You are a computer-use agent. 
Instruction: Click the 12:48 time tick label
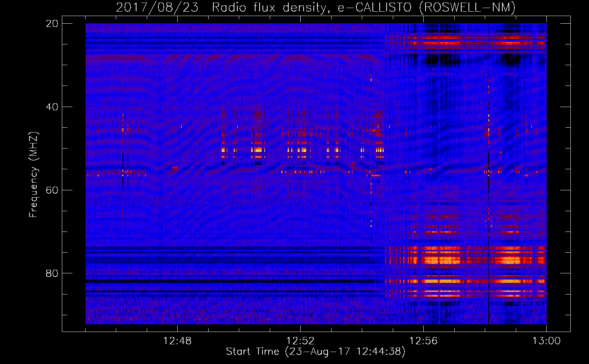pyautogui.click(x=177, y=341)
